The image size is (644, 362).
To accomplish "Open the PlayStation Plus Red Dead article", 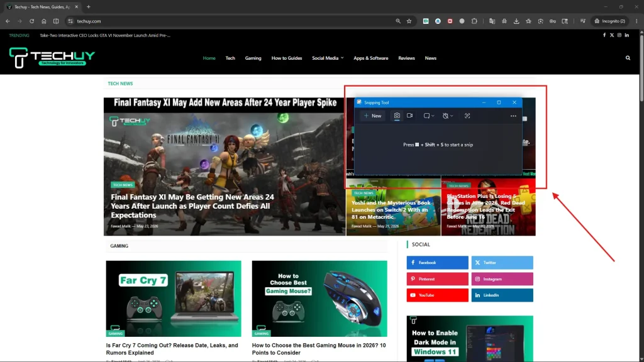I will pyautogui.click(x=486, y=206).
